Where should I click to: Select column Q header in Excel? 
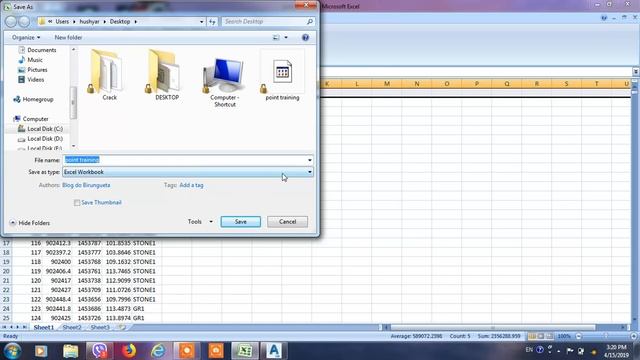tap(507, 84)
